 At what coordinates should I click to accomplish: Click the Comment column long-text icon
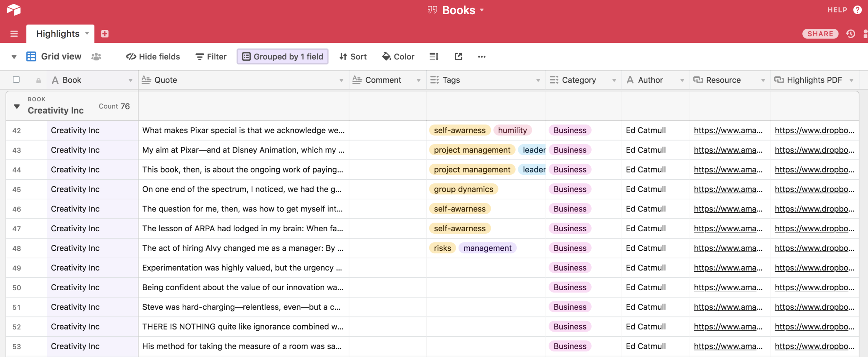(x=357, y=80)
